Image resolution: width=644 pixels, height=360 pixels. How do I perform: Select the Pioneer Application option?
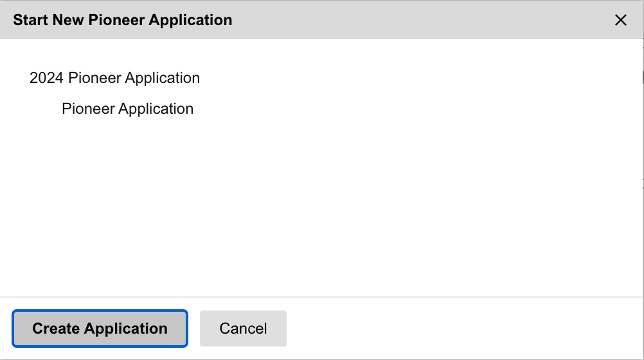coord(127,109)
